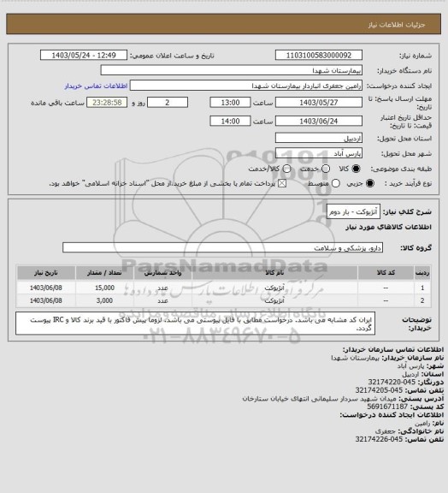Click آنژیوکت in row 2
This screenshot has height=493, width=448.
(x=274, y=301)
